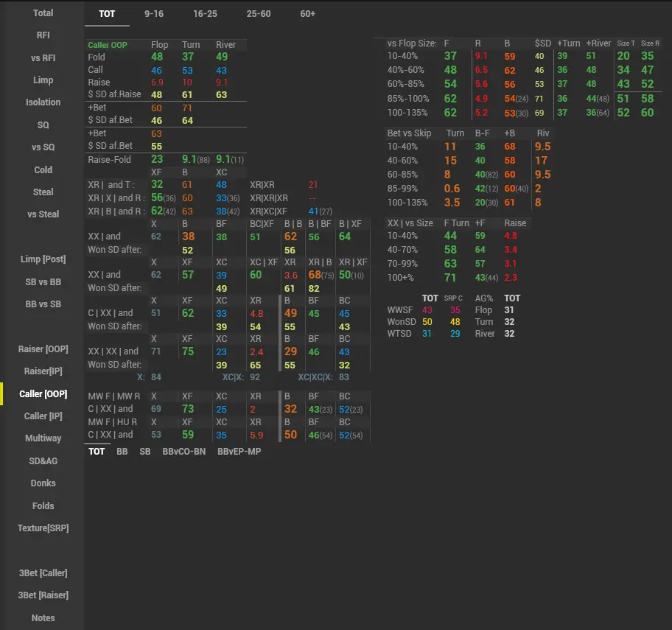Open the 3Bet [Raiser] sidebar entry
The image size is (672, 630).
[x=43, y=595]
